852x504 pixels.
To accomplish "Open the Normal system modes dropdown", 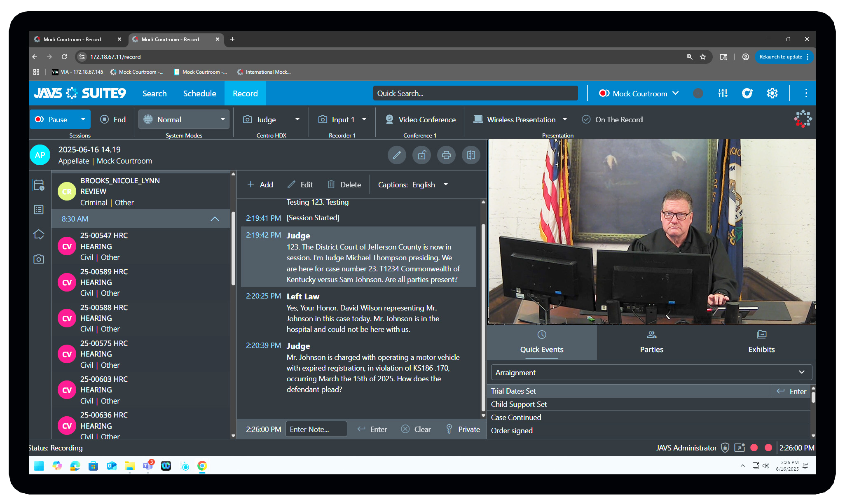I will click(x=184, y=120).
